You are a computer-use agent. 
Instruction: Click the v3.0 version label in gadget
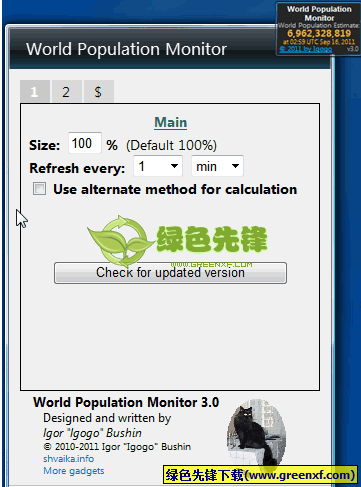(352, 49)
